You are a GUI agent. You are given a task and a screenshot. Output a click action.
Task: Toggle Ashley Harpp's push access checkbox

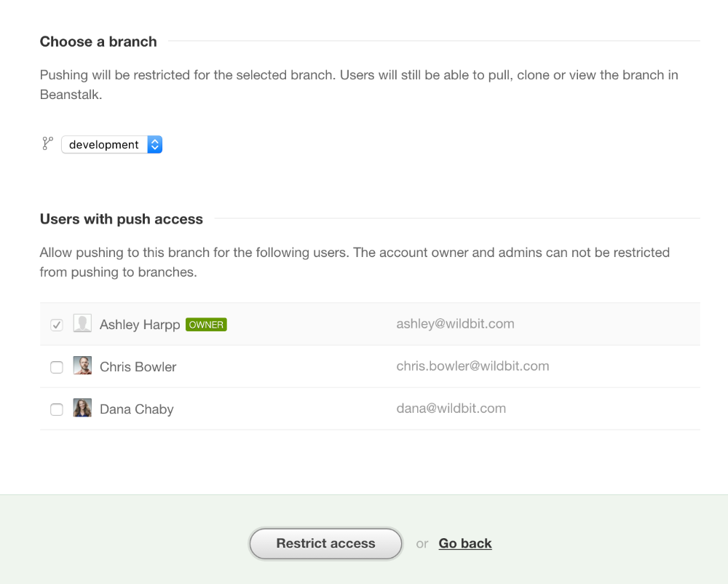[57, 325]
